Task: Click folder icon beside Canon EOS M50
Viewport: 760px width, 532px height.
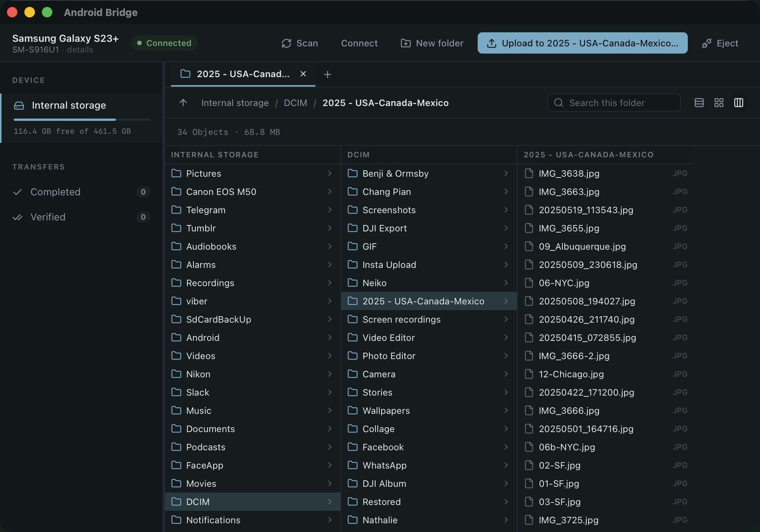Action: click(x=176, y=192)
